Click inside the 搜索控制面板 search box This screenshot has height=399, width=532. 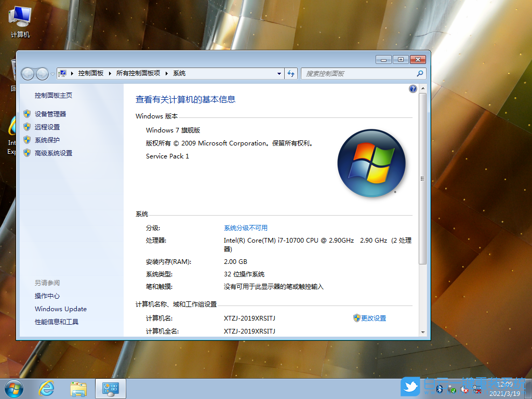pyautogui.click(x=358, y=73)
